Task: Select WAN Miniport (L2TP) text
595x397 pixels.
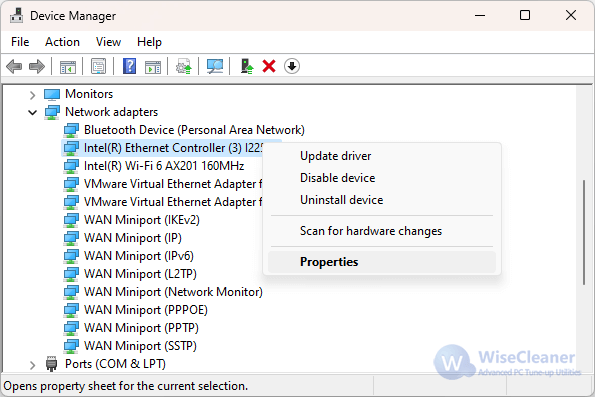Action: (x=140, y=274)
